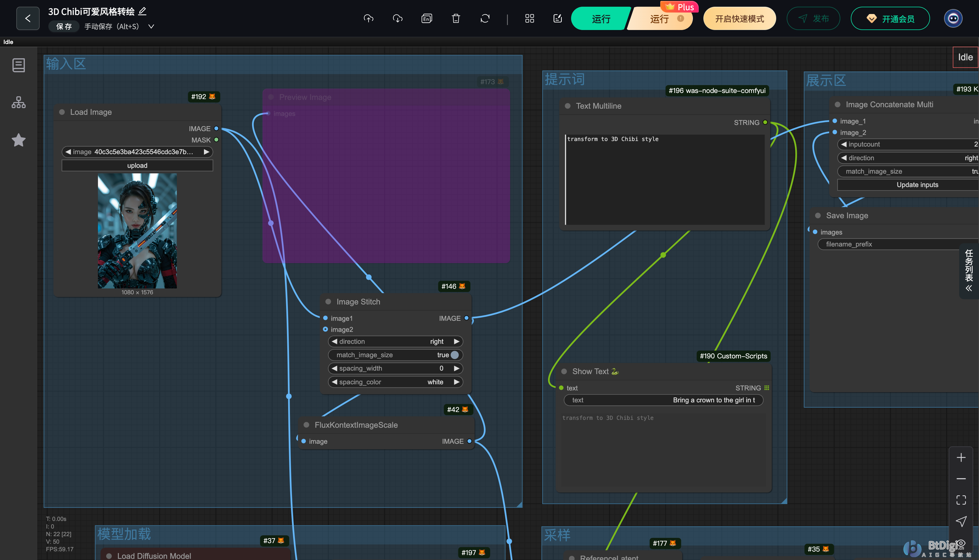This screenshot has width=979, height=560.
Task: Open the four-squares grid icon
Action: coord(529,18)
